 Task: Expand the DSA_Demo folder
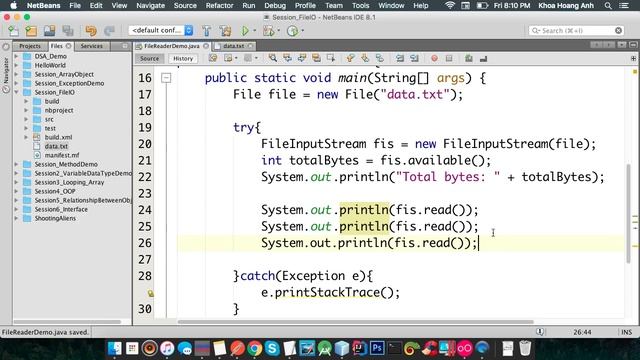click(x=17, y=56)
